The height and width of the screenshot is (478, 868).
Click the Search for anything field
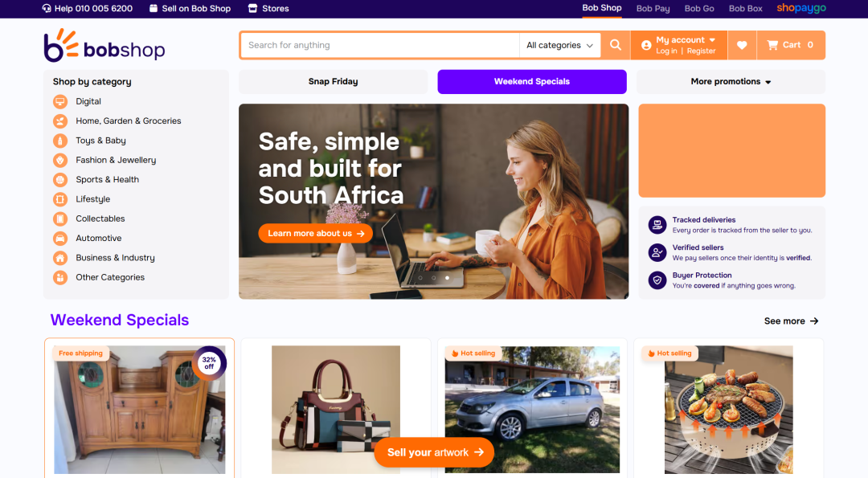[x=379, y=45]
